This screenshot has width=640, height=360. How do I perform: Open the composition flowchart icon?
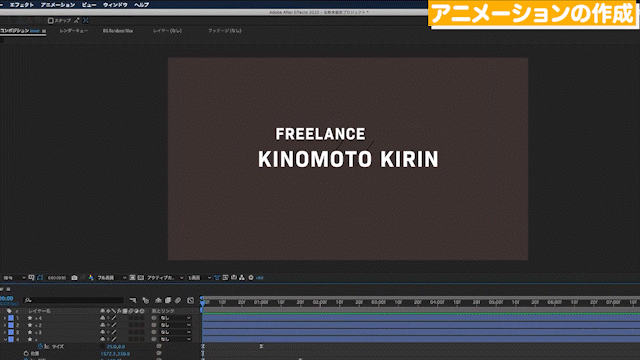[x=242, y=278]
